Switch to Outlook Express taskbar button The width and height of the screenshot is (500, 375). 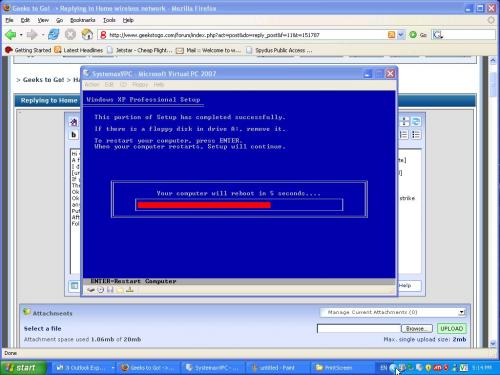[83, 368]
